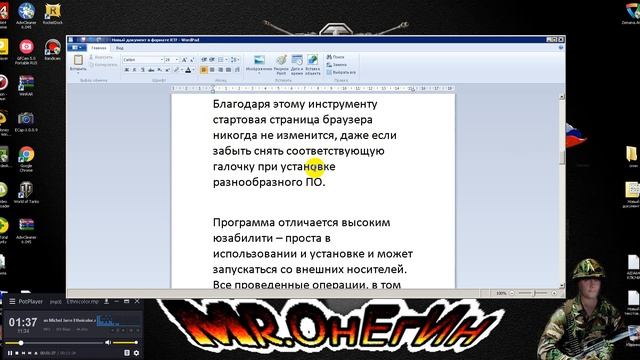Viewport: 640px width, 360px height.
Task: Click the Increase indent icon
Action: (x=212, y=60)
